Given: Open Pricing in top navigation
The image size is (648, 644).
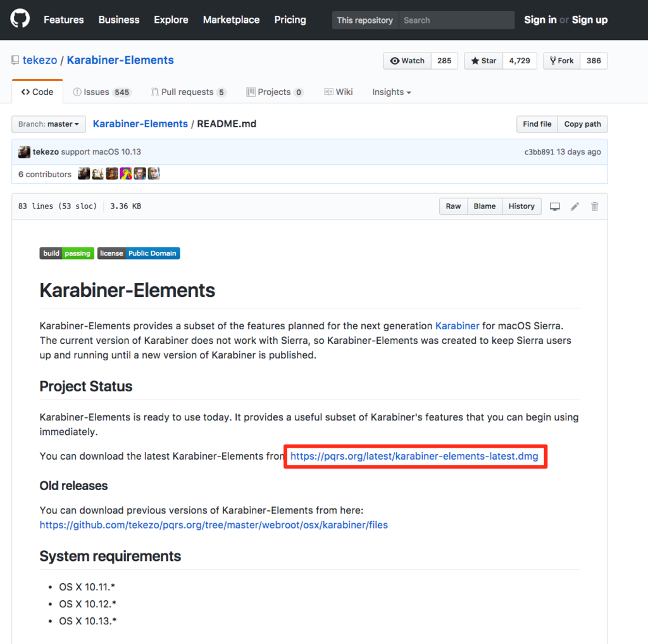Looking at the screenshot, I should [290, 20].
